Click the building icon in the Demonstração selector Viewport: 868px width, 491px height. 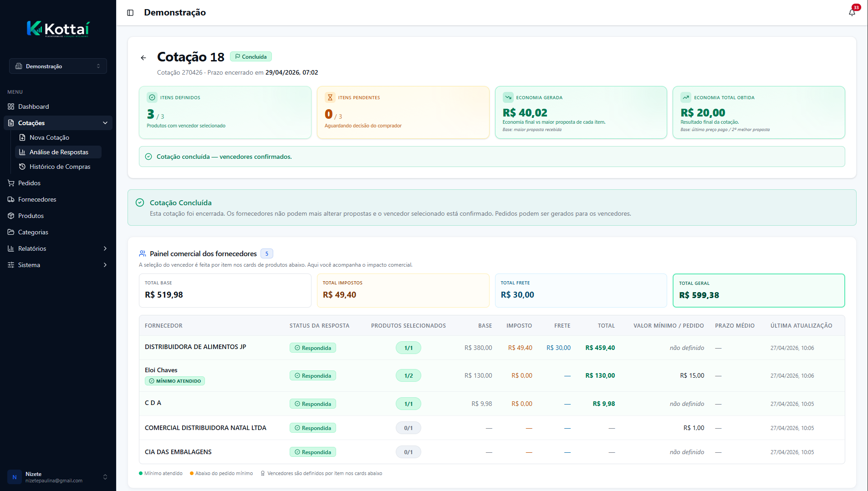[19, 66]
